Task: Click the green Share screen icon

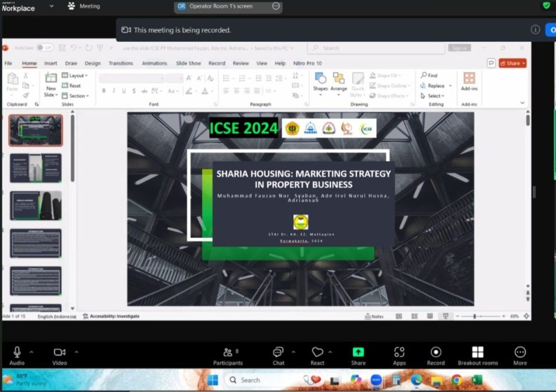Action: (x=358, y=352)
